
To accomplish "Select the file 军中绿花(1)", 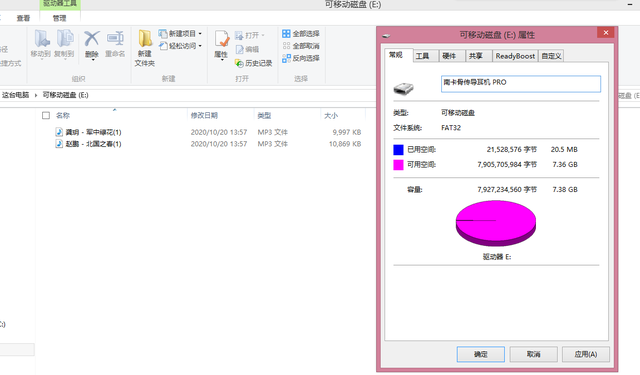I will click(93, 132).
